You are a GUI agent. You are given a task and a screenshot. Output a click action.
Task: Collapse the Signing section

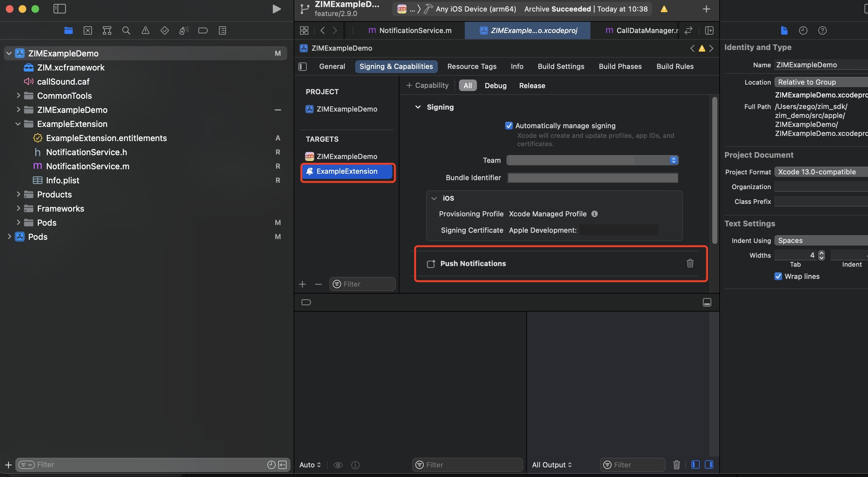418,107
